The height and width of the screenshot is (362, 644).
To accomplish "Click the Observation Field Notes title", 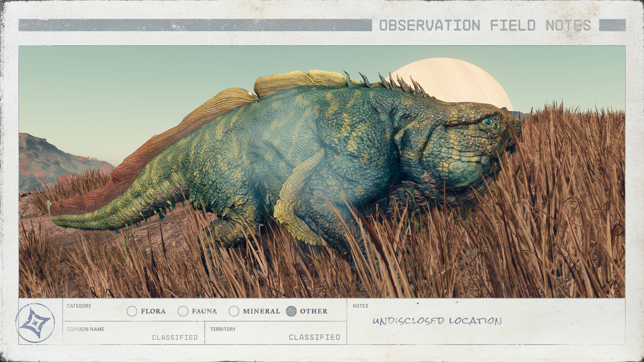I will [x=485, y=25].
